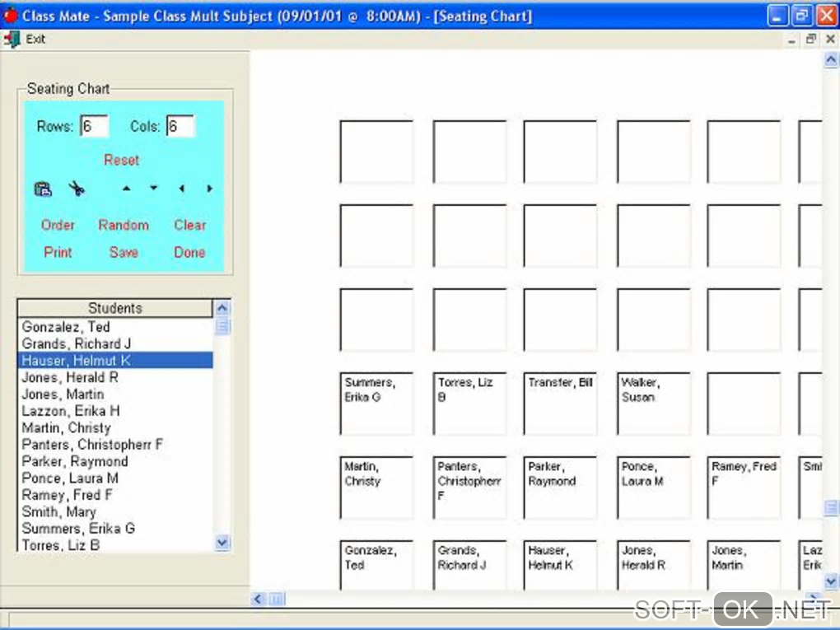The height and width of the screenshot is (630, 840).
Task: Select Lazzon, Erika H in Students list
Action: (115, 411)
